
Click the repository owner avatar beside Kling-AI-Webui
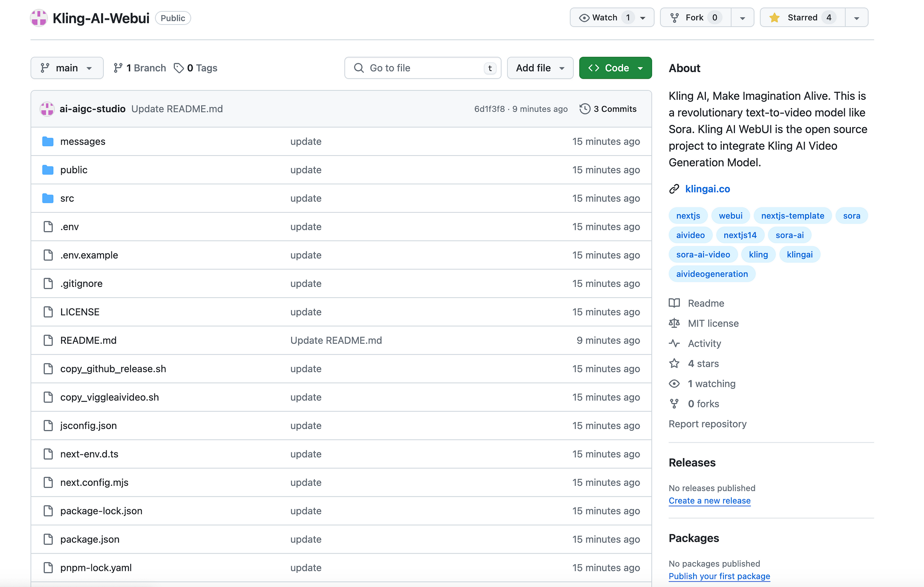[39, 18]
